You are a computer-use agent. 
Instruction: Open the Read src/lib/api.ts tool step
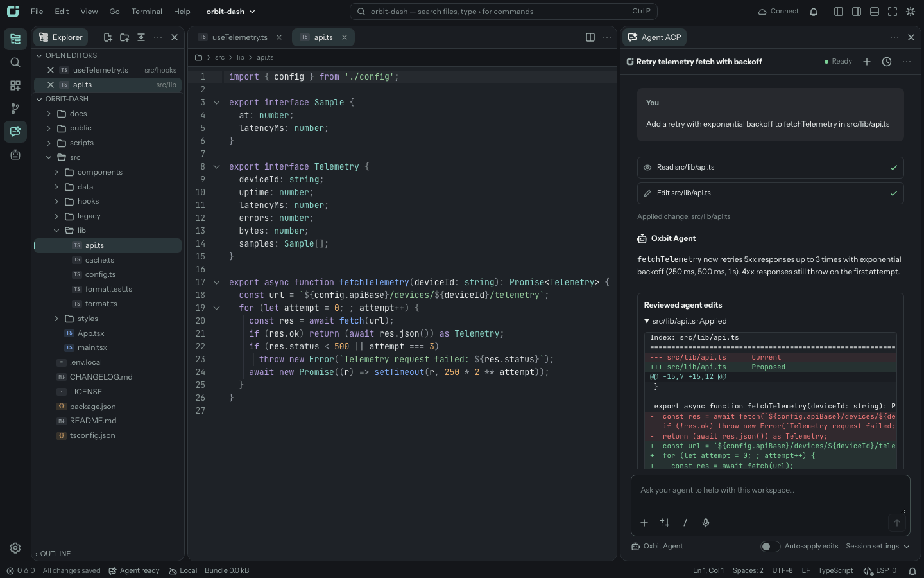click(x=770, y=168)
